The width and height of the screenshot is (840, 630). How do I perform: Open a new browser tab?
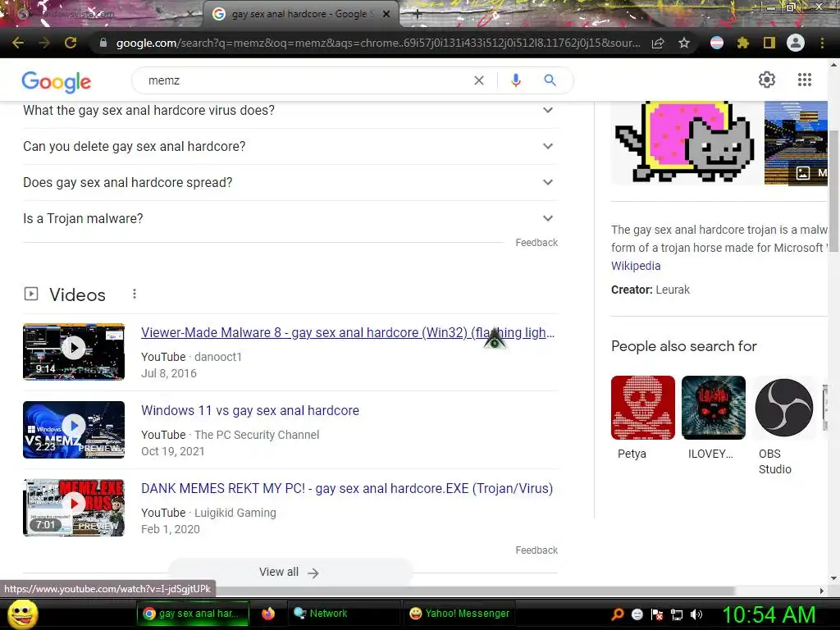pyautogui.click(x=418, y=15)
